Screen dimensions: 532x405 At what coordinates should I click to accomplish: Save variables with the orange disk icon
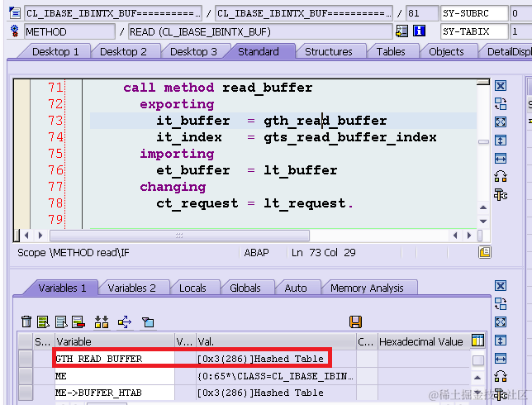[355, 322]
